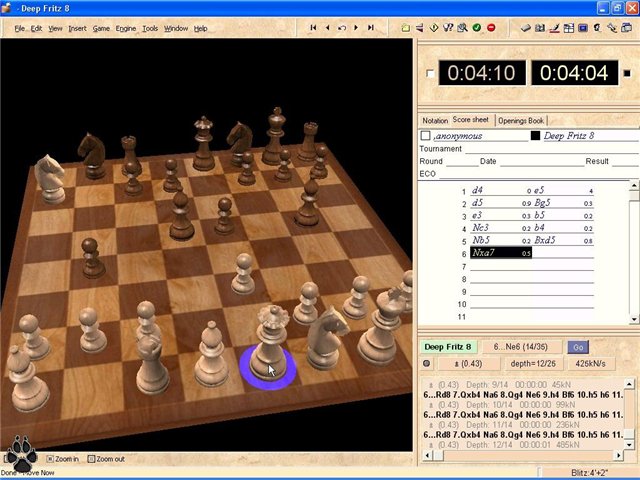640x480 pixels.
Task: Open the Edit menu
Action: coord(36,28)
